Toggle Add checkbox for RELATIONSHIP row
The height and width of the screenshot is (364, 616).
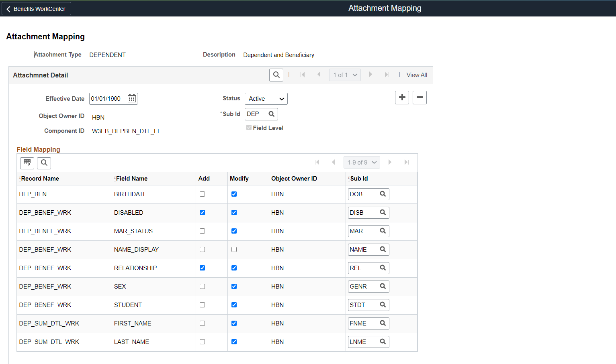203,268
